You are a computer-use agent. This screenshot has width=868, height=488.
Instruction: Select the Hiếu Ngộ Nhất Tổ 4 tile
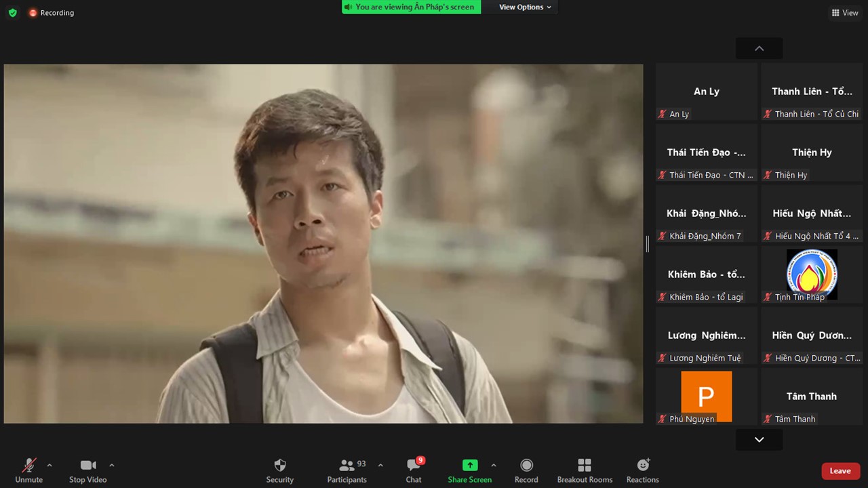[x=812, y=213]
